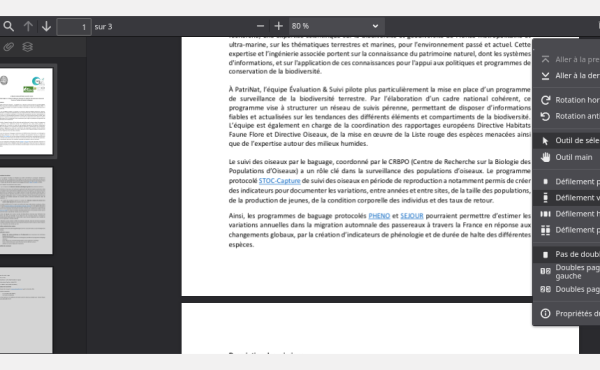Select the page 2 thumbnail
The height and width of the screenshot is (370, 600).
(26, 210)
